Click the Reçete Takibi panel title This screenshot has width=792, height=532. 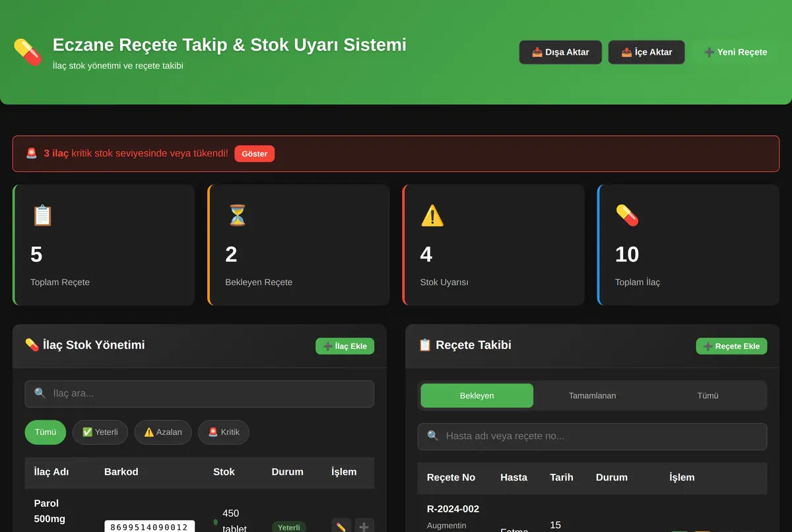click(465, 345)
